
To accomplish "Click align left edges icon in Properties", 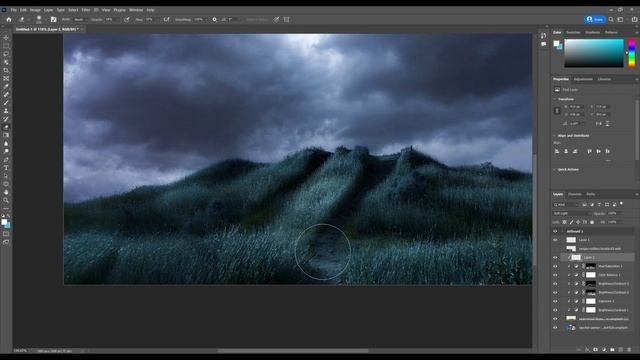I will (557, 151).
